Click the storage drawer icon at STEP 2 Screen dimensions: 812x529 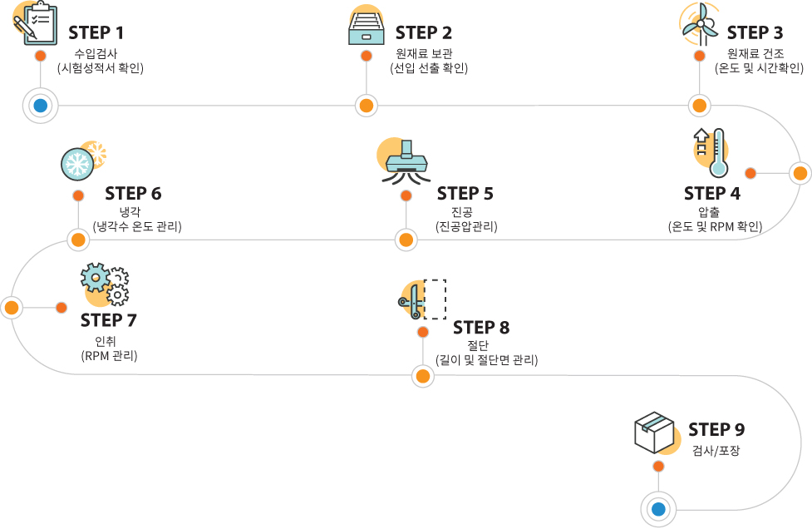coord(367,26)
